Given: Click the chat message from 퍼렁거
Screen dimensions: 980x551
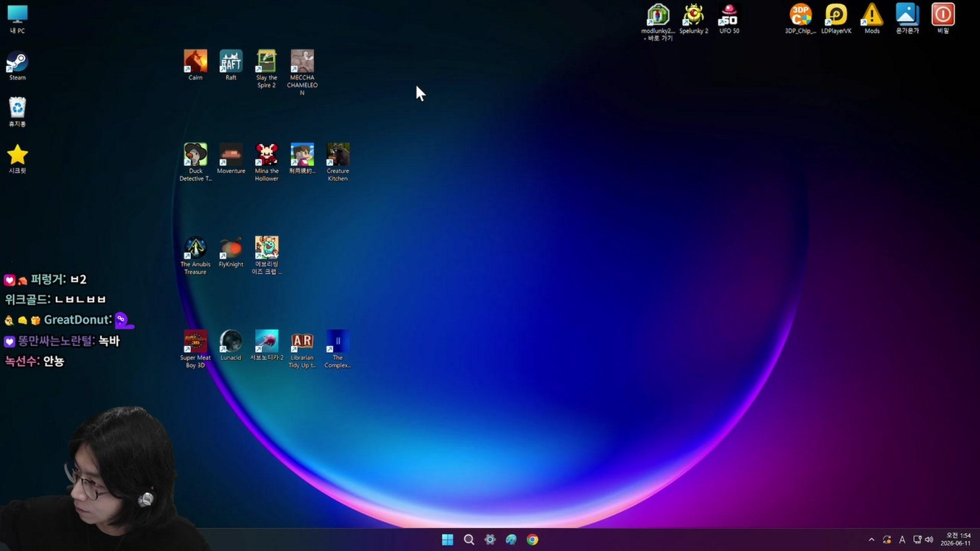Looking at the screenshot, I should tap(45, 279).
